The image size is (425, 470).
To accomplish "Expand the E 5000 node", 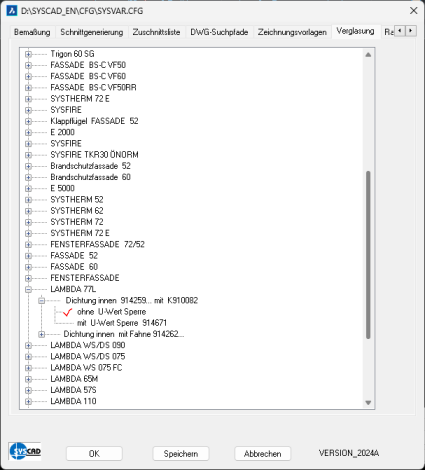I will (28, 188).
